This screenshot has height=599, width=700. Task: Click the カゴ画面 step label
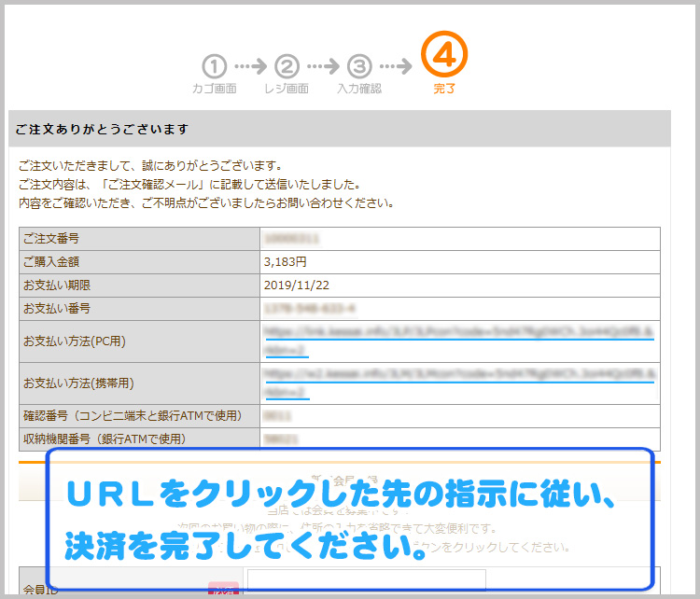pos(215,90)
